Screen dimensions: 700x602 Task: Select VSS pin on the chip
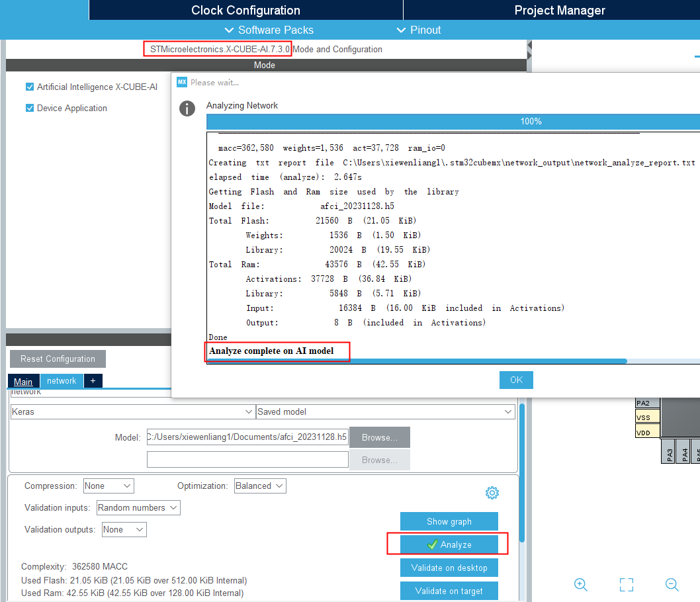coord(647,417)
